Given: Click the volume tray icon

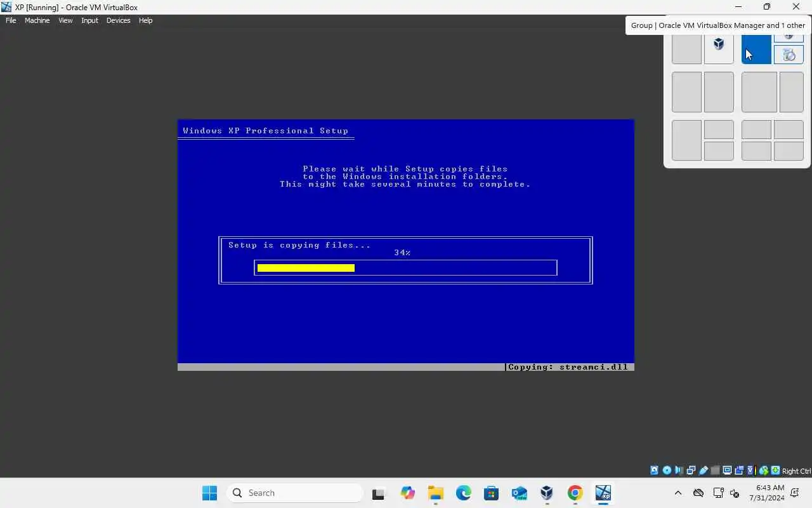Looking at the screenshot, I should [735, 493].
